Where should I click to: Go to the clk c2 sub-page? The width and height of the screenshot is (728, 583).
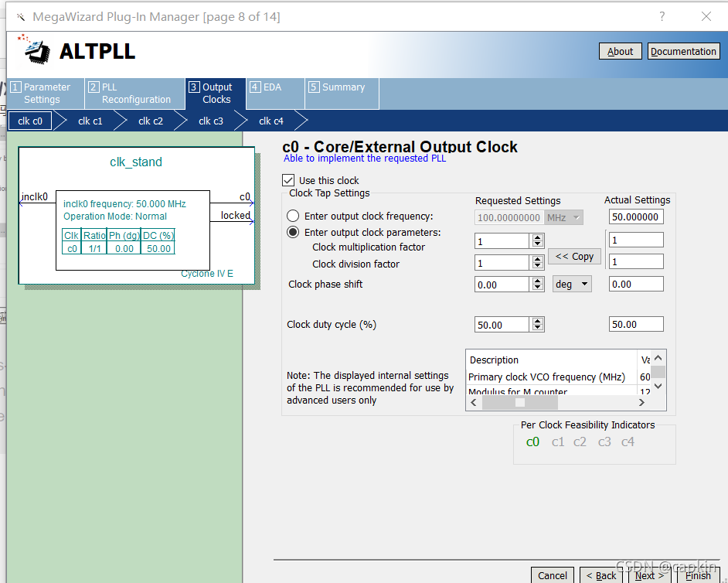point(151,121)
